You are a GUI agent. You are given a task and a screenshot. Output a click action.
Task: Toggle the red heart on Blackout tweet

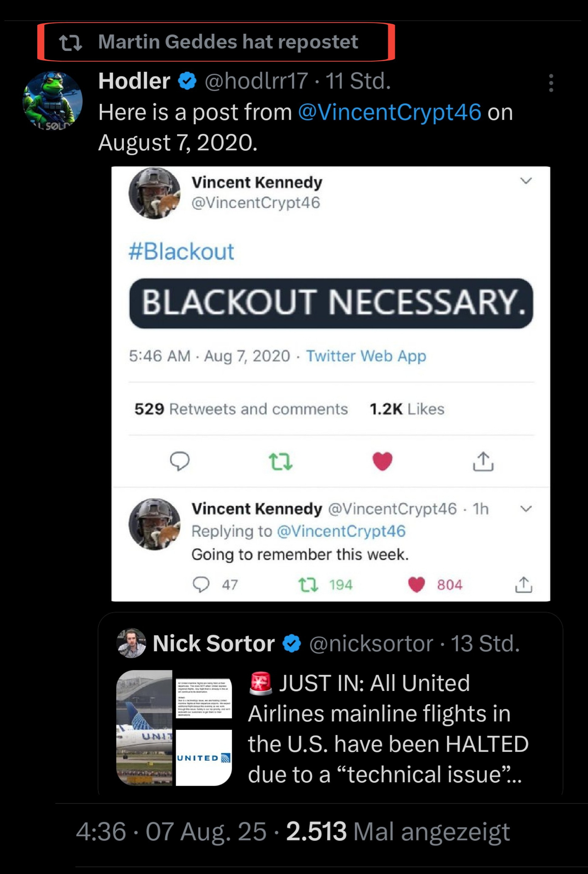pos(382,461)
